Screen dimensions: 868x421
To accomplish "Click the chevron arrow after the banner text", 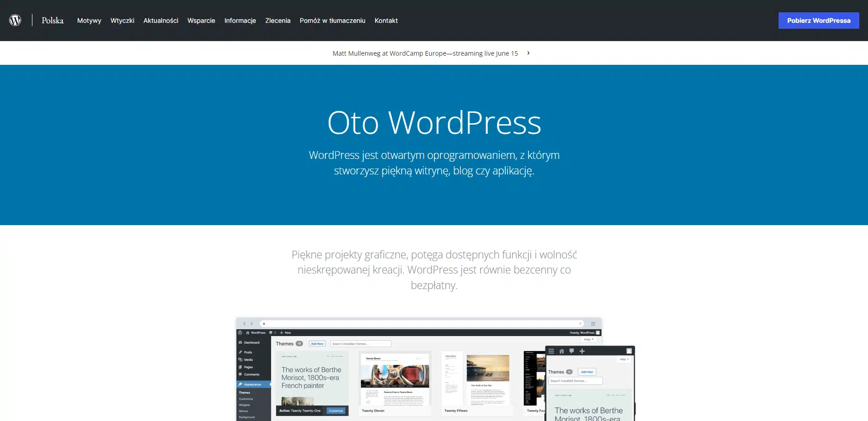I will point(528,53).
